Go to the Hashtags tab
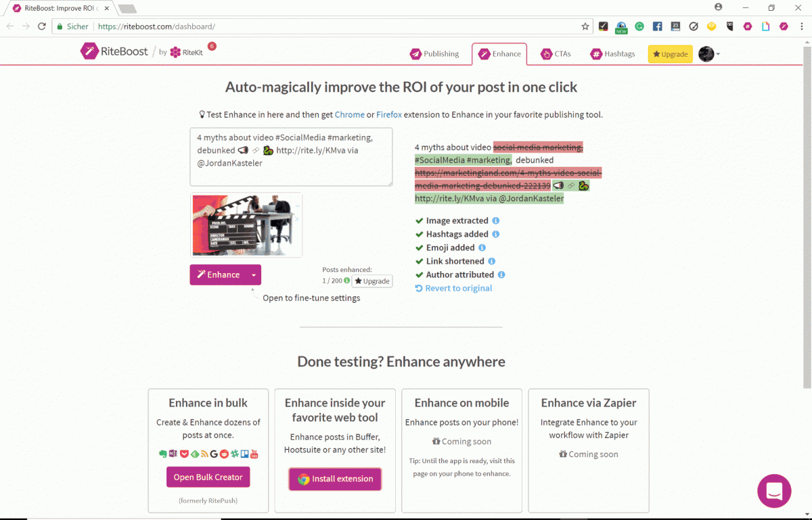 (x=612, y=54)
